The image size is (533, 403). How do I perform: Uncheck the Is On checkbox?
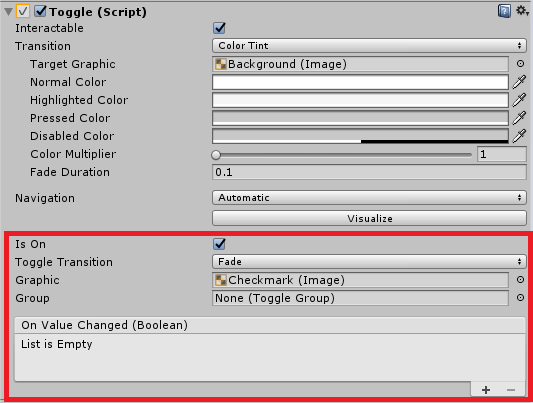[x=219, y=244]
